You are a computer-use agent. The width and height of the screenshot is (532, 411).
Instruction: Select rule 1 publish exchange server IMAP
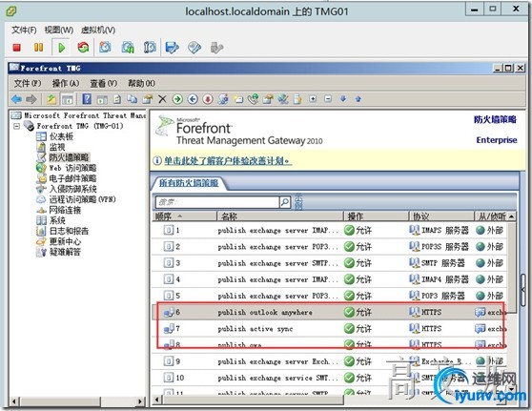coord(329,231)
